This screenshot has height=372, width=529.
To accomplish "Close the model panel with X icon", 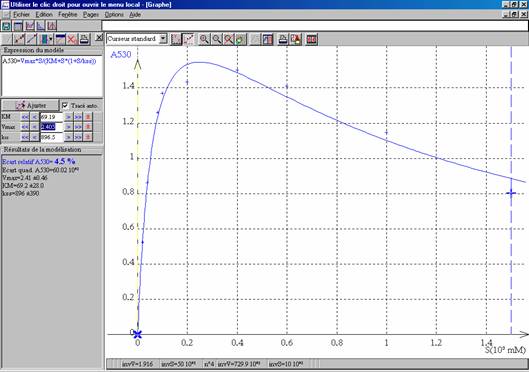I will (x=99, y=38).
